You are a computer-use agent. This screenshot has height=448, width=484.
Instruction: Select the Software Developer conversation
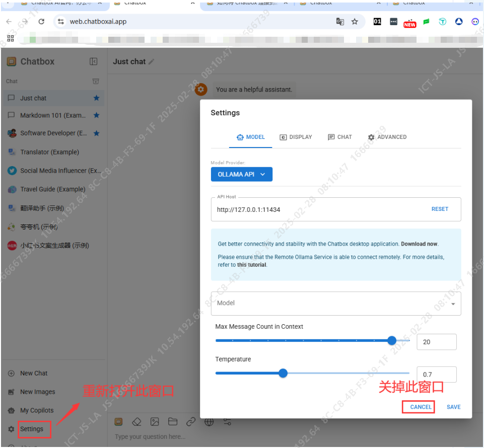tap(54, 133)
